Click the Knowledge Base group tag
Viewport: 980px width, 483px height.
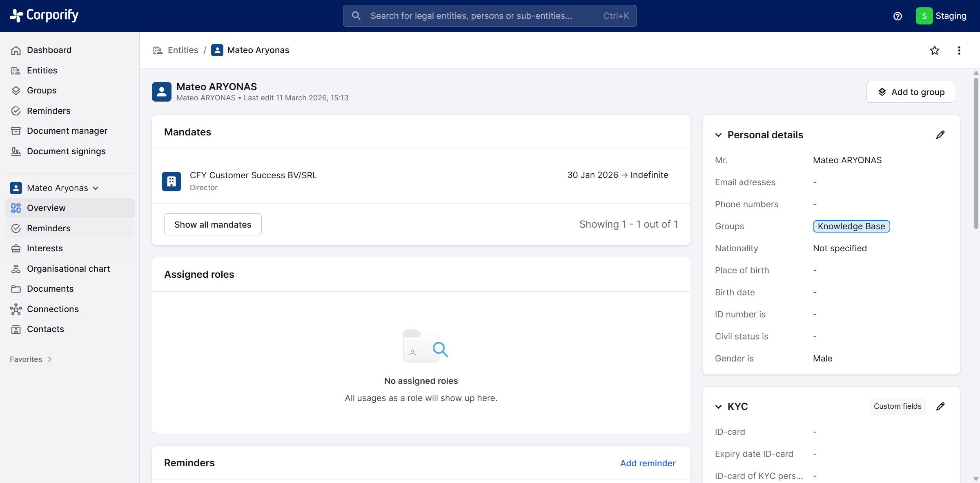(851, 226)
